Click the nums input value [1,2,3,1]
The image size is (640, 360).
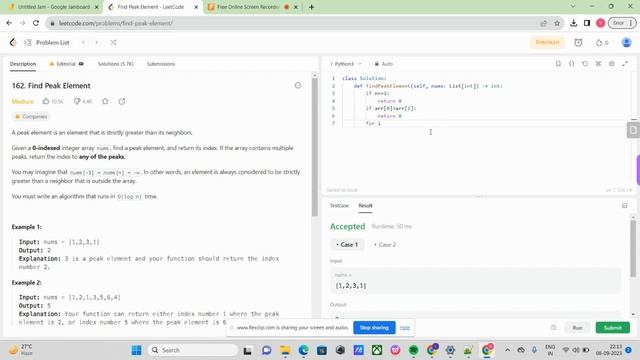[351, 286]
